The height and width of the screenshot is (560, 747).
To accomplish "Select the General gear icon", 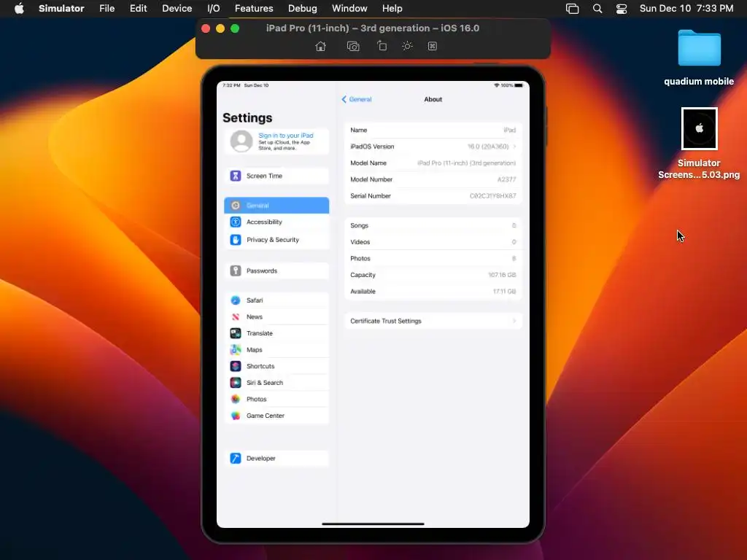I will (236, 205).
